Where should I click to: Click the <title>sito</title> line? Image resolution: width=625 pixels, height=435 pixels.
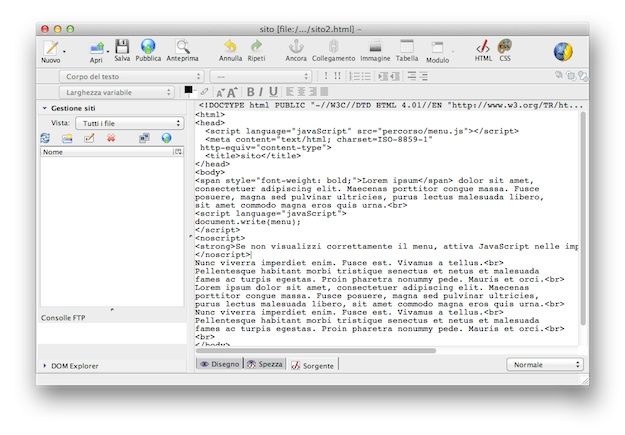[253, 156]
